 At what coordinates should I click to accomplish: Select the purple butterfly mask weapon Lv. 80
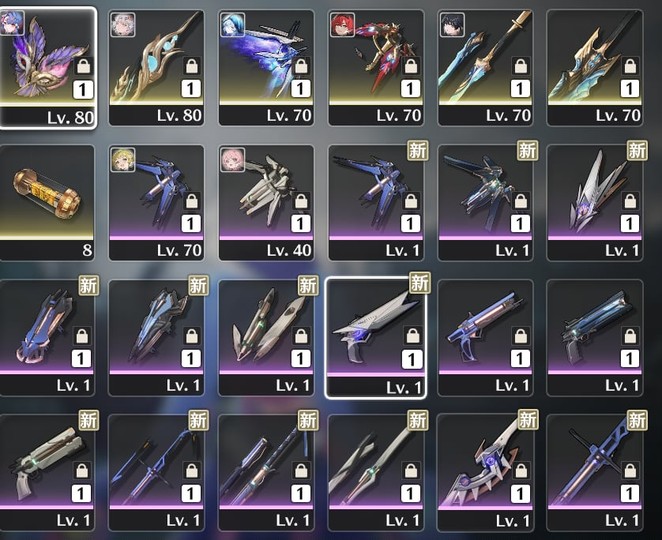point(48,68)
